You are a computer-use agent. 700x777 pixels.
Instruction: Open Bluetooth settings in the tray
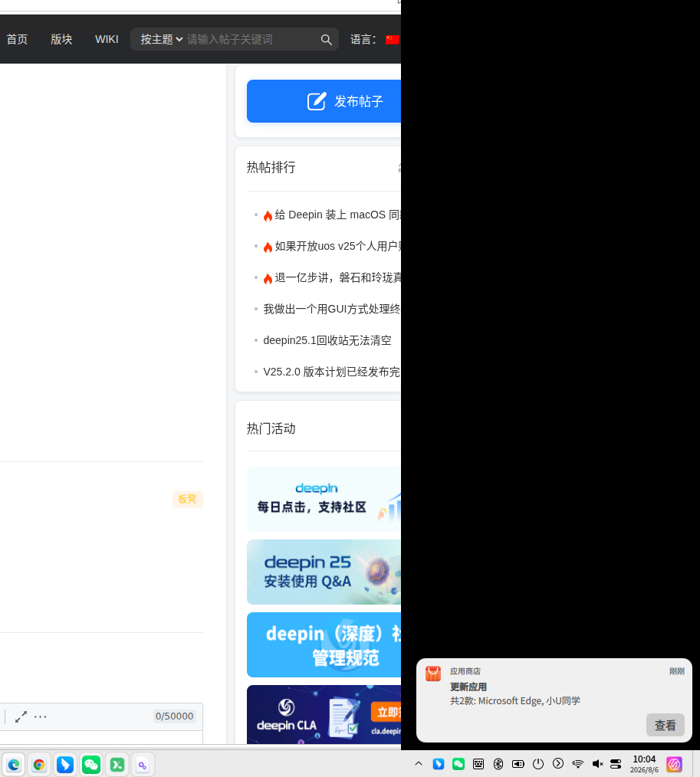pos(498,764)
